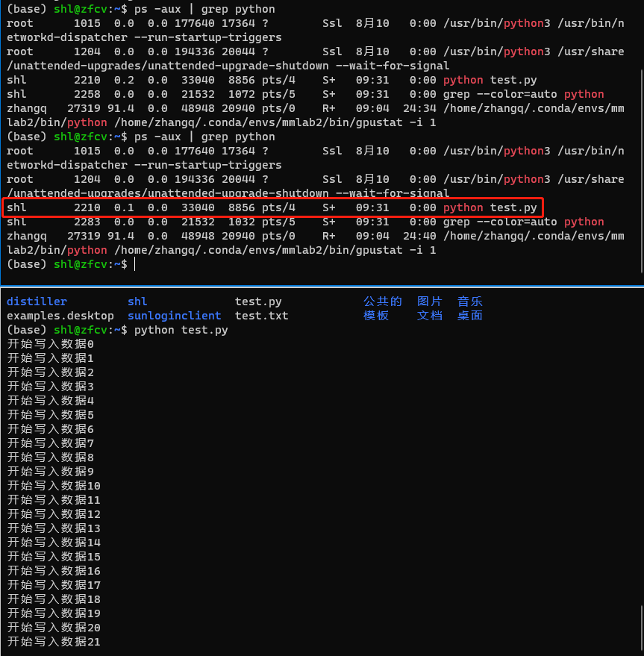Screen dimensions: 644x656
Task: Select output line '开始写入数据13'
Action: 54,528
